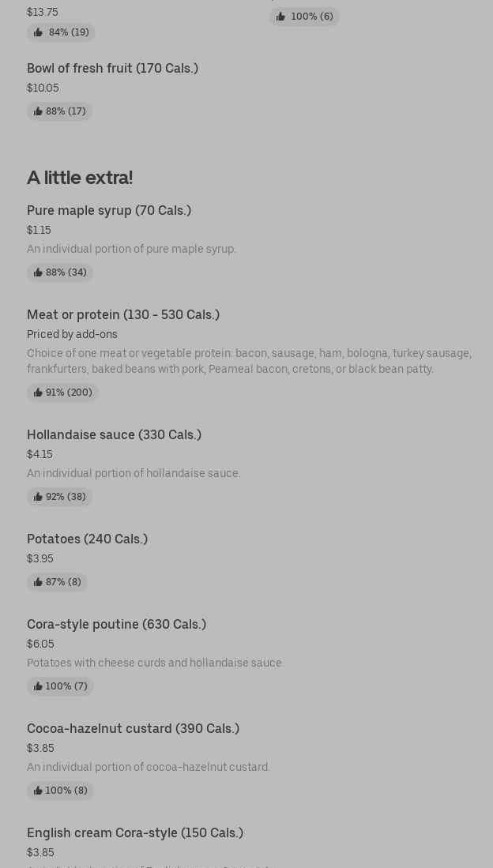Click the A little extra! section heading
Image resolution: width=493 pixels, height=868 pixels.
(x=80, y=177)
